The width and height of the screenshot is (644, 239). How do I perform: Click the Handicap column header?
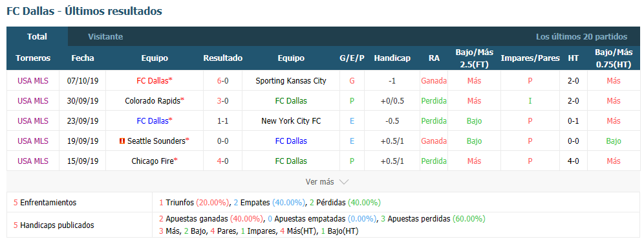pos(392,58)
